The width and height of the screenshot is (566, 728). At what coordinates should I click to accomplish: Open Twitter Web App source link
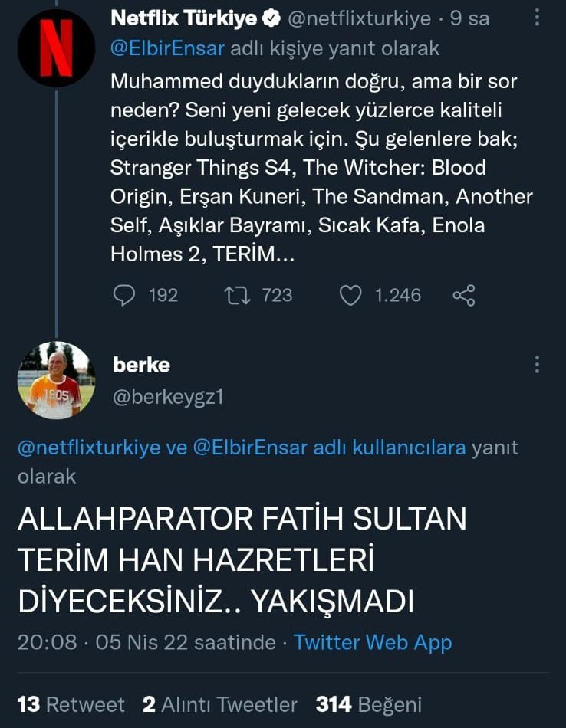(373, 641)
